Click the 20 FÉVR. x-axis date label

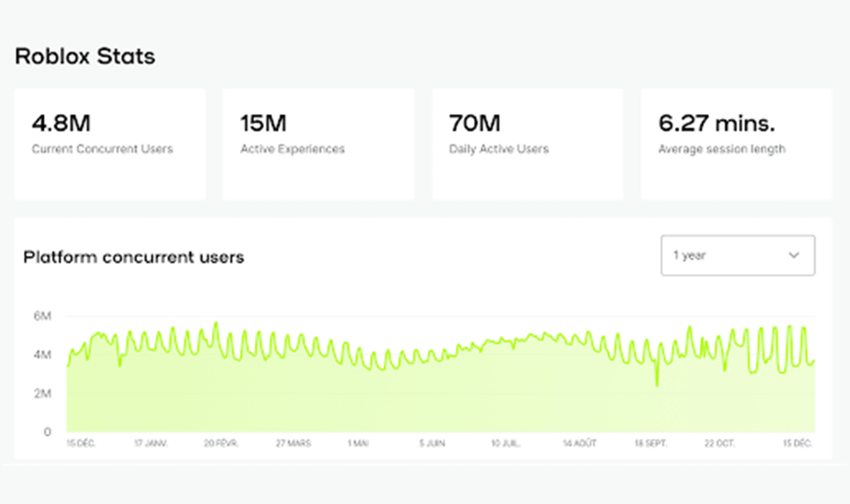coord(221,444)
